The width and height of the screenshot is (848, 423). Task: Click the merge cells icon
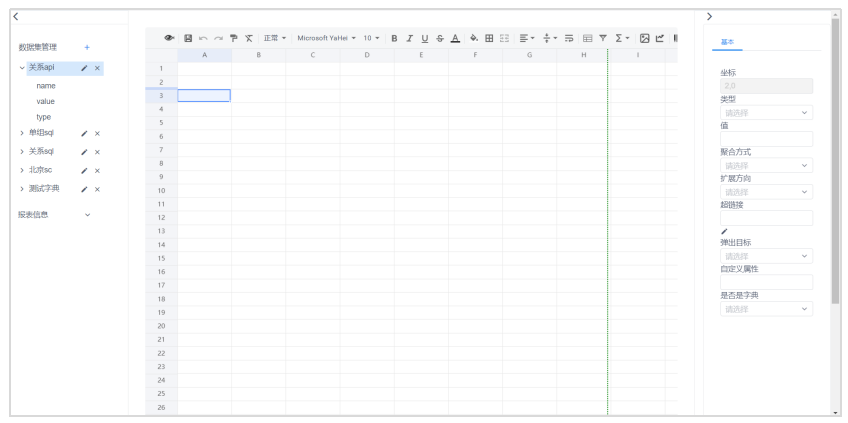(505, 38)
